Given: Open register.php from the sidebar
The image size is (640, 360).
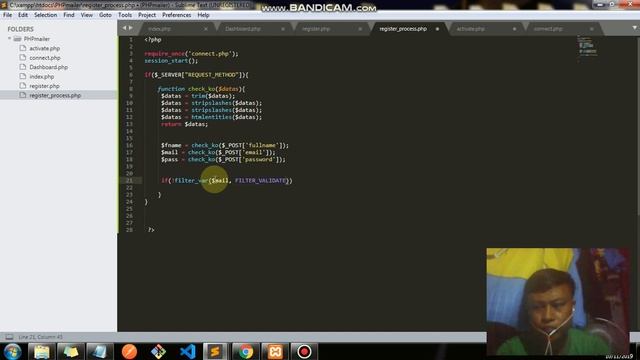Looking at the screenshot, I should pos(44,86).
